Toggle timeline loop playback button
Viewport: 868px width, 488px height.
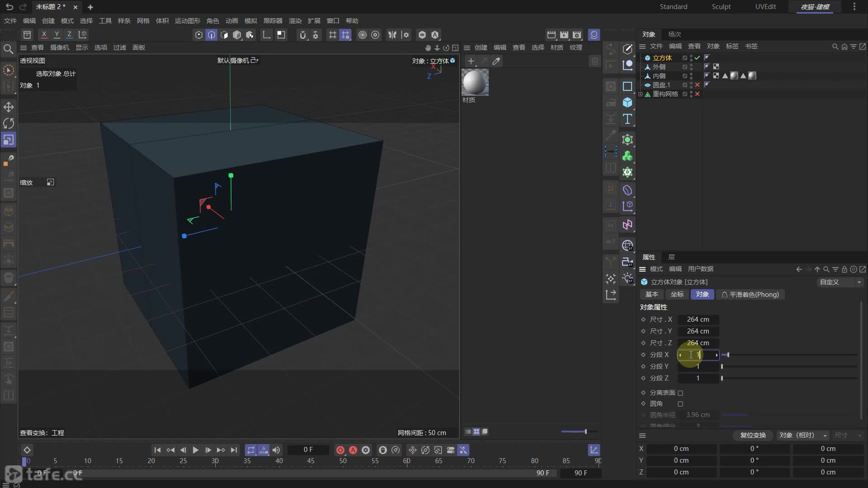coord(250,450)
